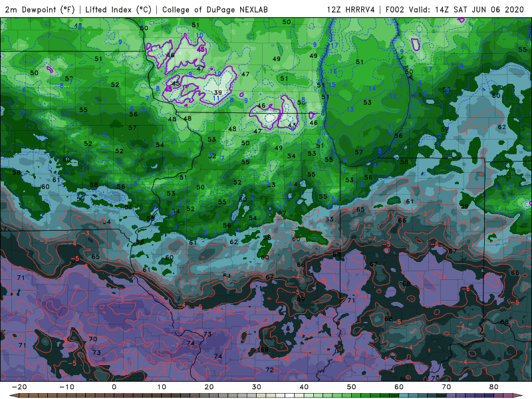Click the 40 label on the color scale
The image size is (532, 399).
pyautogui.click(x=304, y=387)
